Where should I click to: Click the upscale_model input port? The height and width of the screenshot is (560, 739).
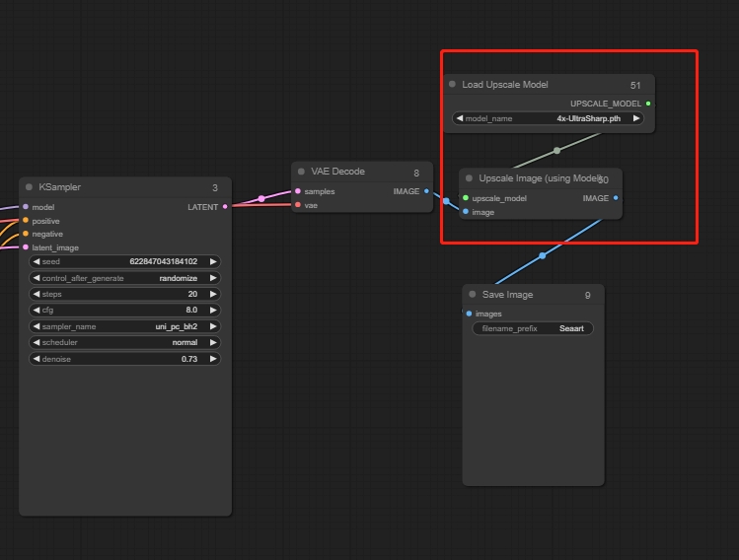[466, 198]
